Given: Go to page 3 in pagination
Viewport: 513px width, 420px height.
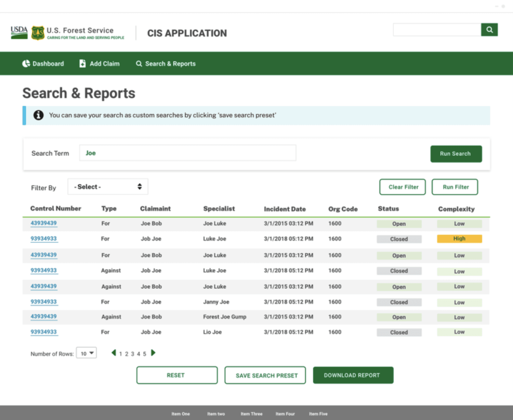Looking at the screenshot, I should coord(133,354).
